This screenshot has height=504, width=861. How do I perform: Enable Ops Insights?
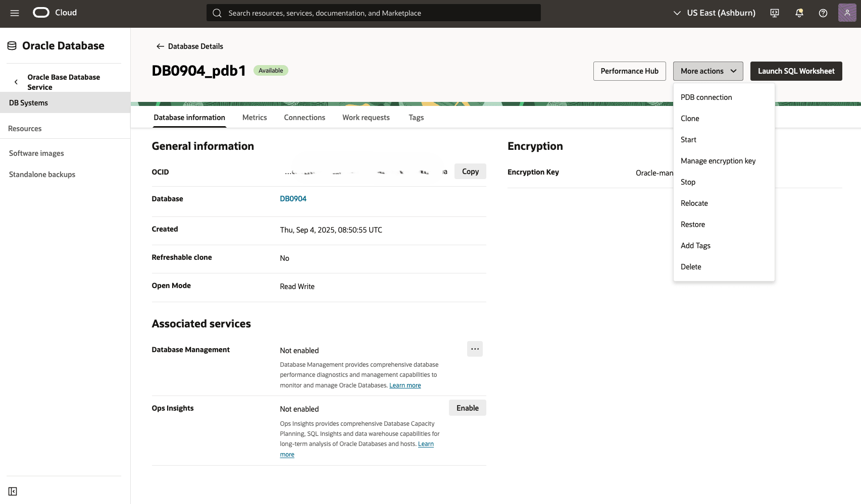pyautogui.click(x=467, y=408)
